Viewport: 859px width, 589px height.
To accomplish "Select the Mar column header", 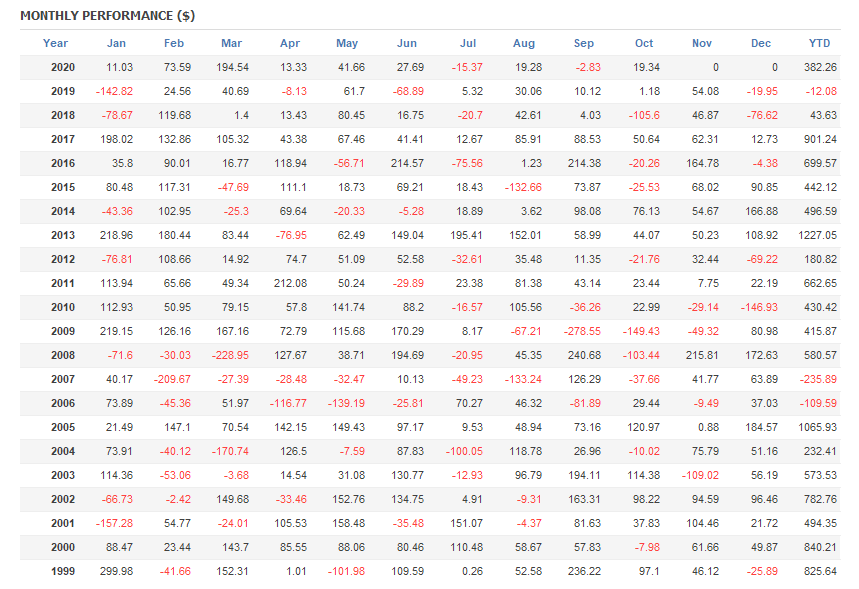I will (231, 43).
